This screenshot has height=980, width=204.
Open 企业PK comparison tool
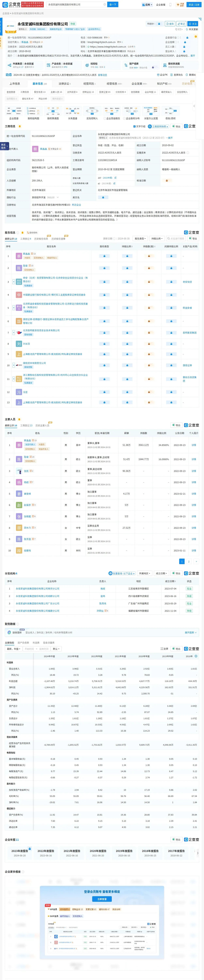coord(162,75)
